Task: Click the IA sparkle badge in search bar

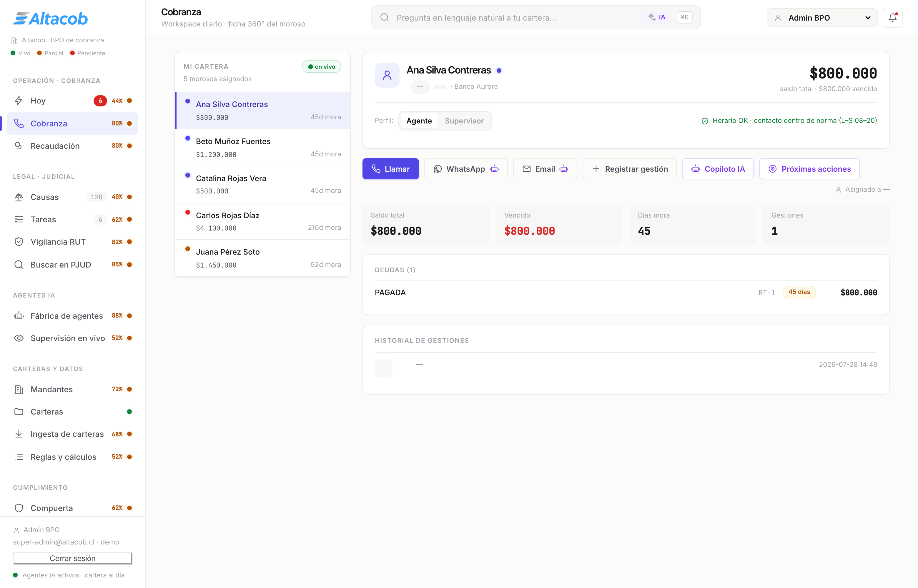Action: [657, 17]
